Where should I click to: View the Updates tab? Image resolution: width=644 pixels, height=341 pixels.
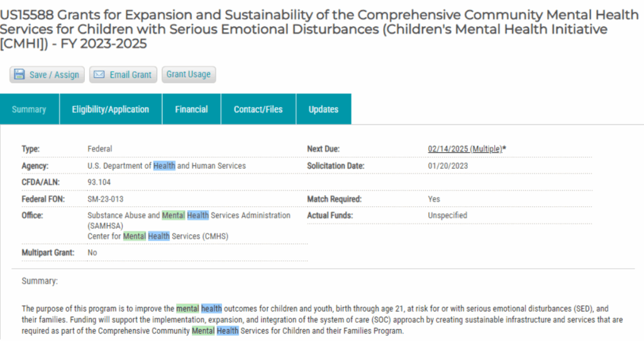[x=323, y=109]
